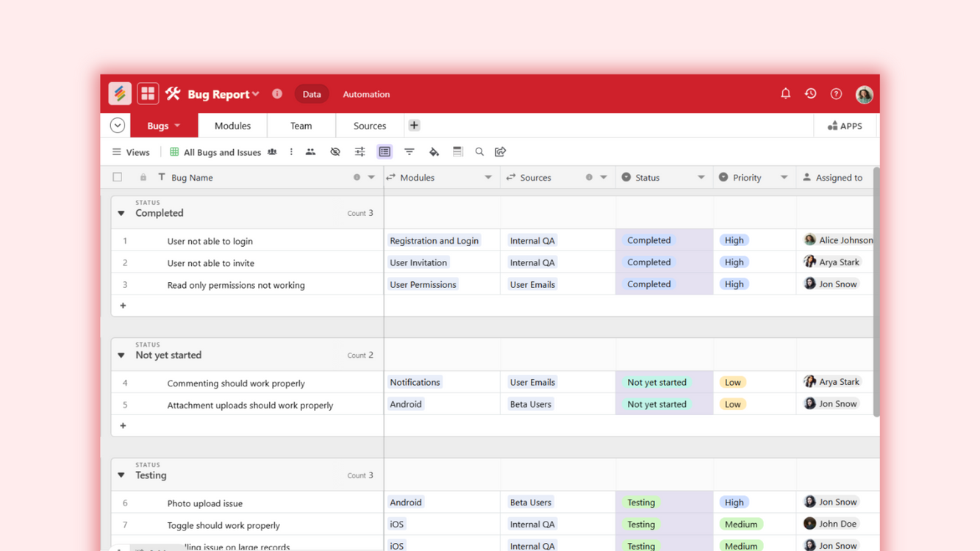980x551 pixels.
Task: Toggle the hide columns eye icon
Action: tap(335, 152)
